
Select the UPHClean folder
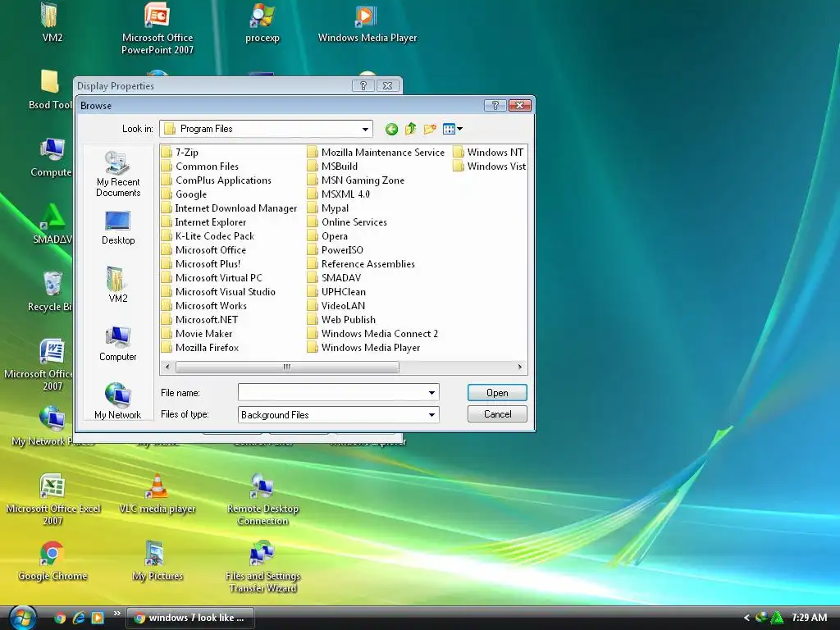pyautogui.click(x=337, y=291)
